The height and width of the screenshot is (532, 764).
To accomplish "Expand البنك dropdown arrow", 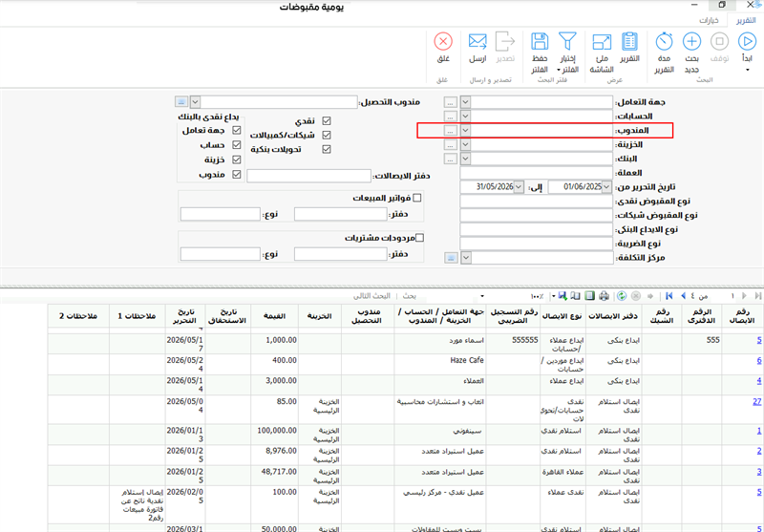I will tap(465, 159).
